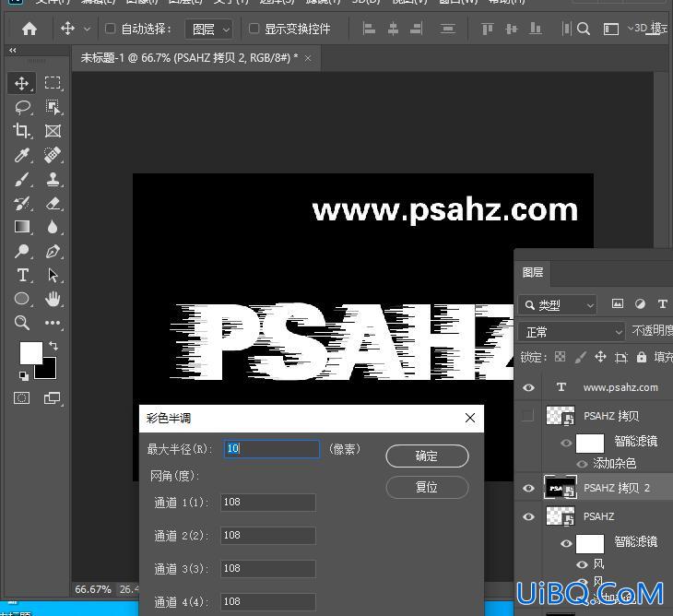Open the Move tool preset dropdown arrow
This screenshot has width=673, height=616.
tap(87, 30)
